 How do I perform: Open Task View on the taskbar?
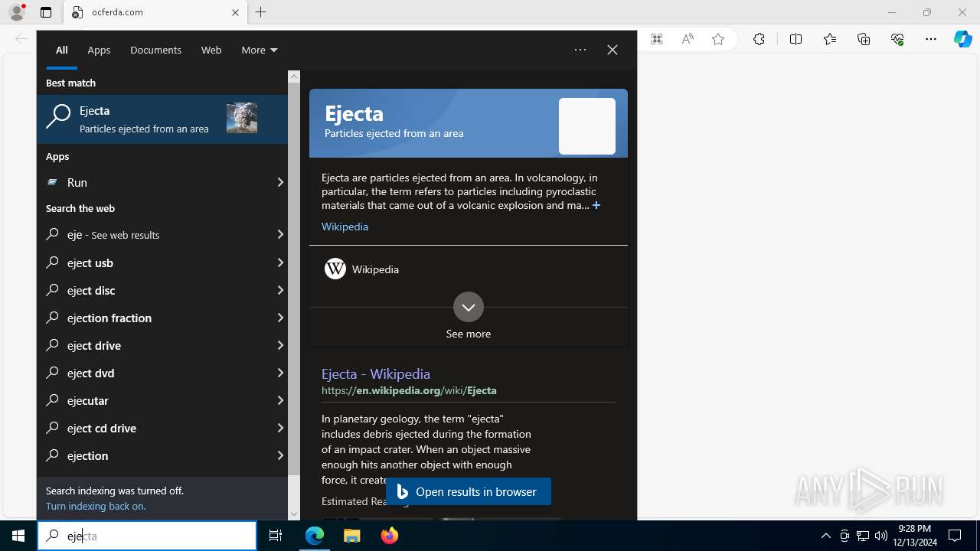coord(276,536)
